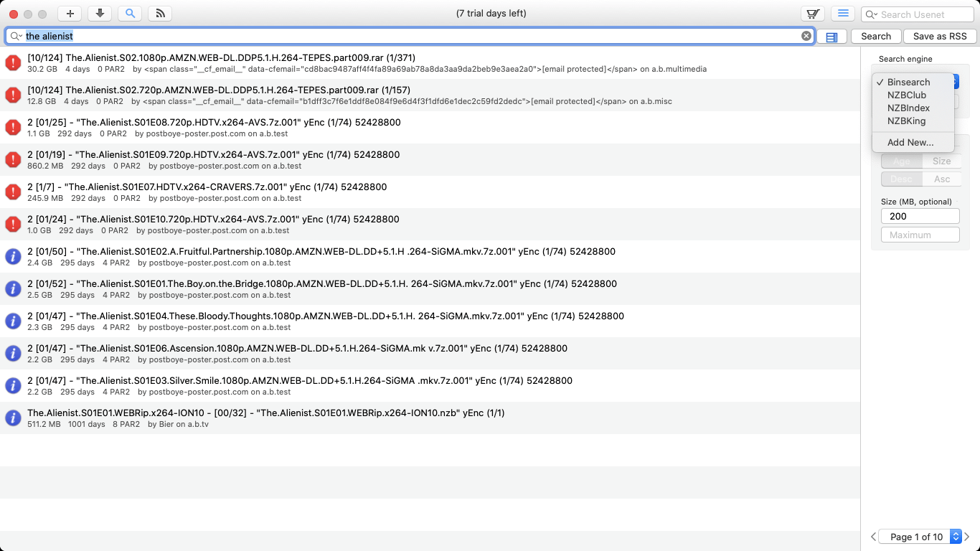Click the error icon of S02.720p TEPES result
Viewport: 980px width, 551px height.
click(x=13, y=95)
